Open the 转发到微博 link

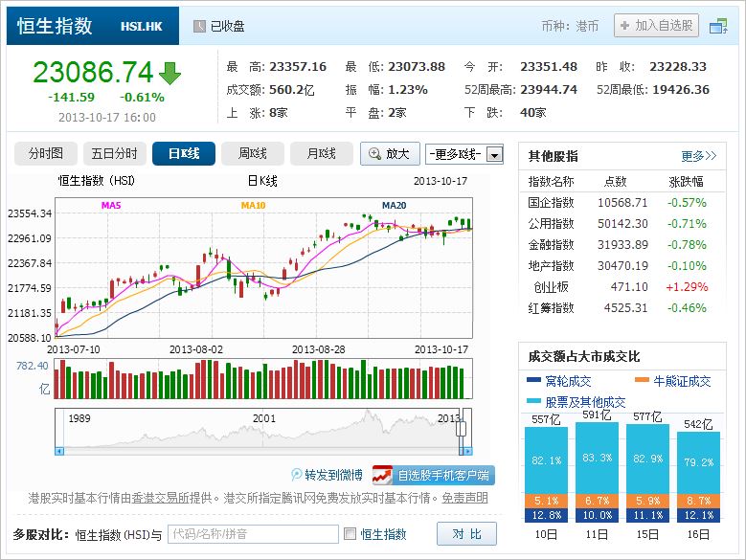(x=333, y=475)
